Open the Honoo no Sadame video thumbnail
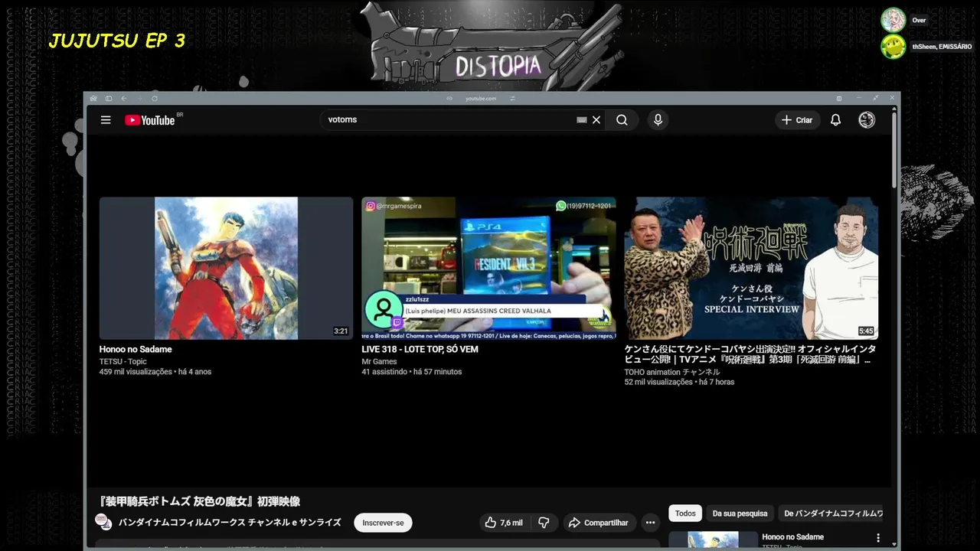This screenshot has height=551, width=980. coord(226,268)
